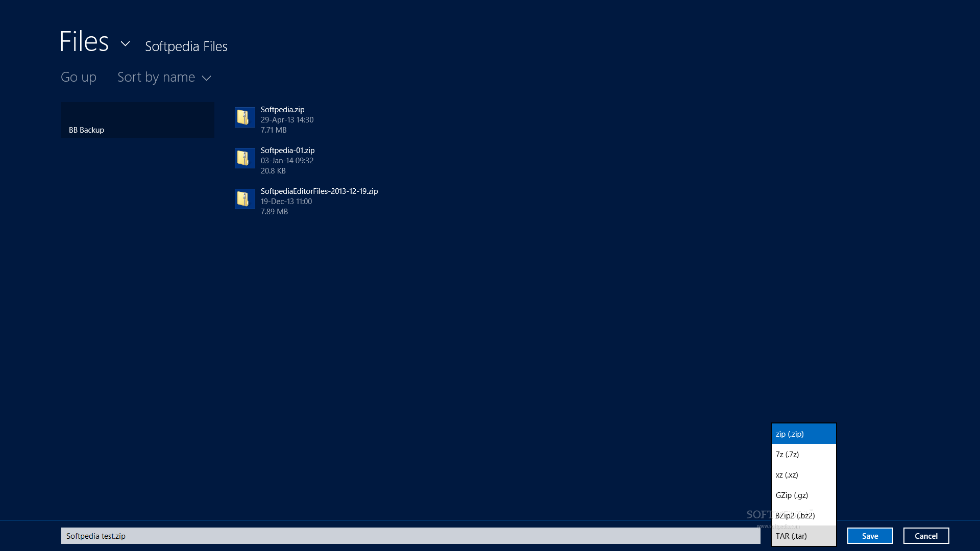Click the SoftpediaEditorFiles-2013-12-19.zip archive icon
This screenshot has height=551, width=980.
point(244,199)
